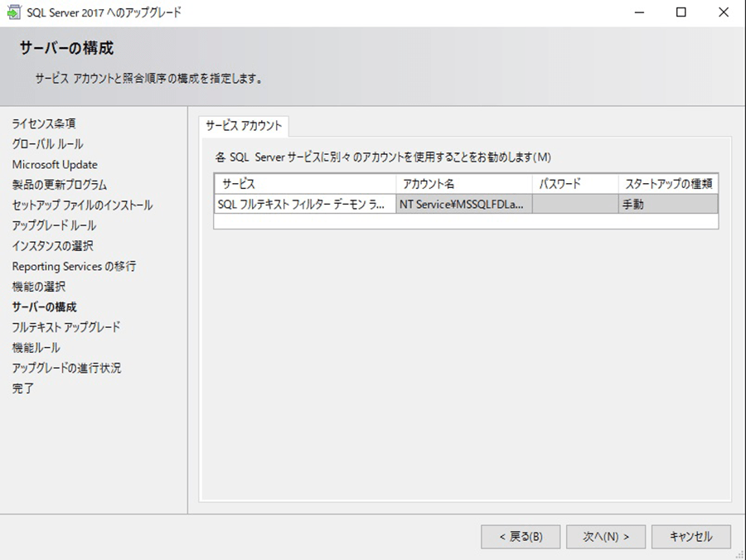
Task: Select the SQL フルテキスト フィルター デーモン service cell
Action: coord(305,205)
